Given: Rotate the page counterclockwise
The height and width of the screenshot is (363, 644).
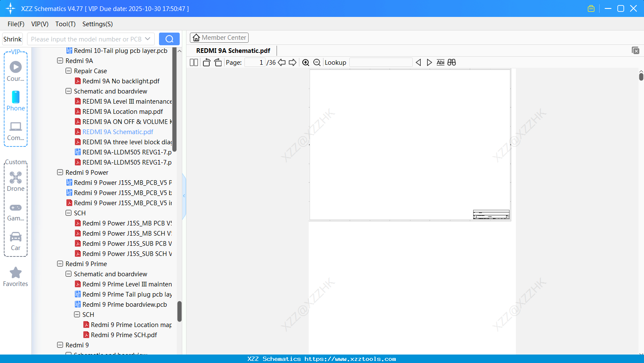Looking at the screenshot, I should tap(206, 63).
